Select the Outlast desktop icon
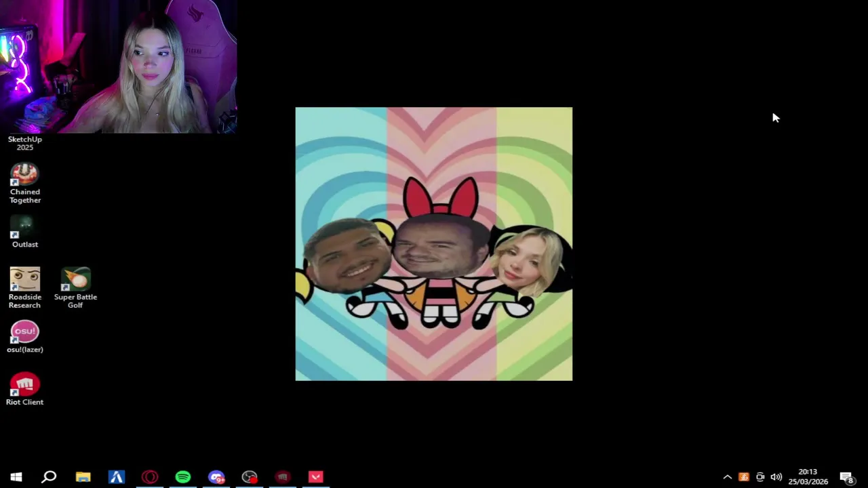This screenshot has width=868, height=488. click(24, 232)
